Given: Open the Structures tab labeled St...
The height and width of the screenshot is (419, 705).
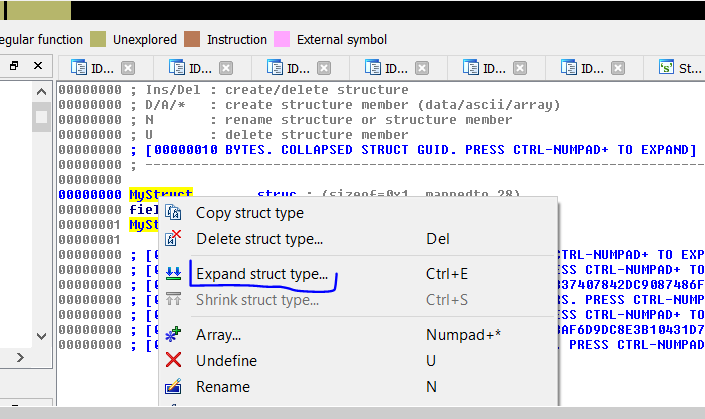Looking at the screenshot, I should [x=682, y=69].
